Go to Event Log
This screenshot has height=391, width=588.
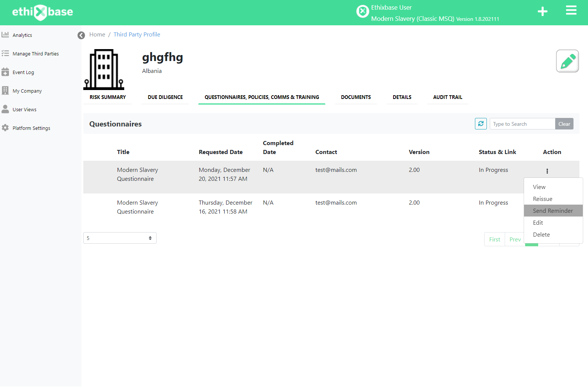(x=23, y=72)
